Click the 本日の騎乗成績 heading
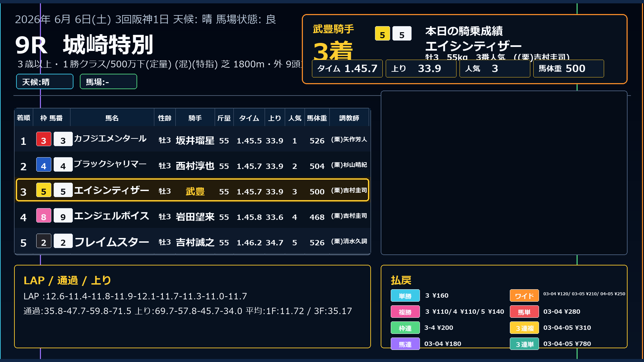The image size is (644, 362). (464, 31)
